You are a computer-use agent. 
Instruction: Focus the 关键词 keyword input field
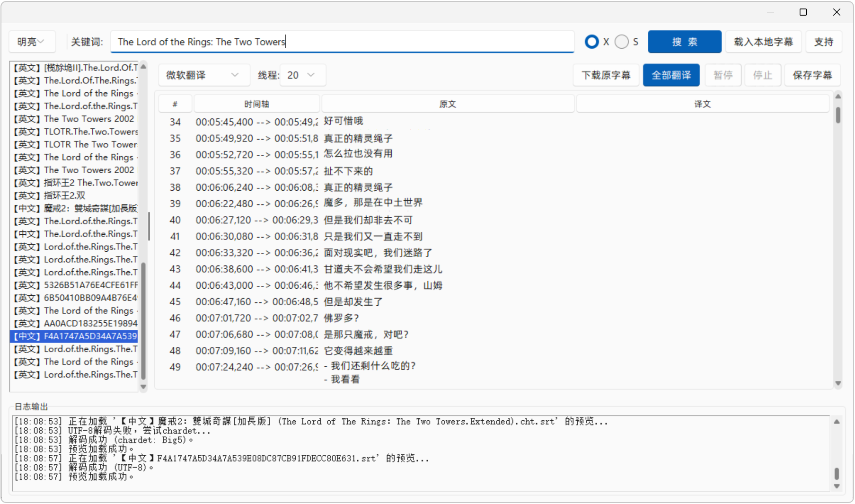[342, 42]
